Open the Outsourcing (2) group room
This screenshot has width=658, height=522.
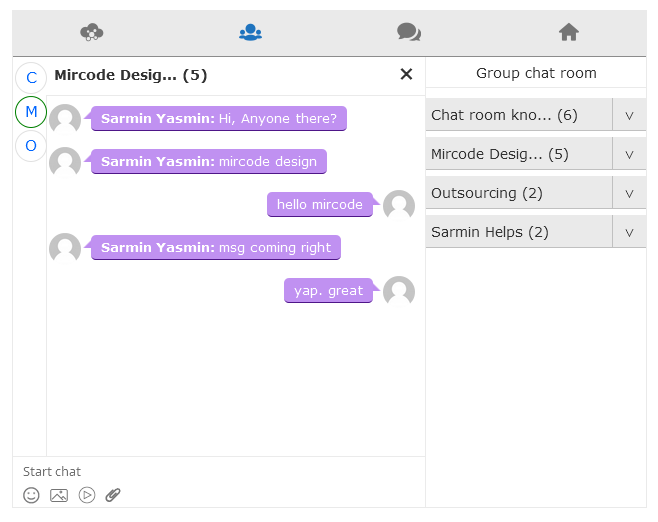point(519,193)
